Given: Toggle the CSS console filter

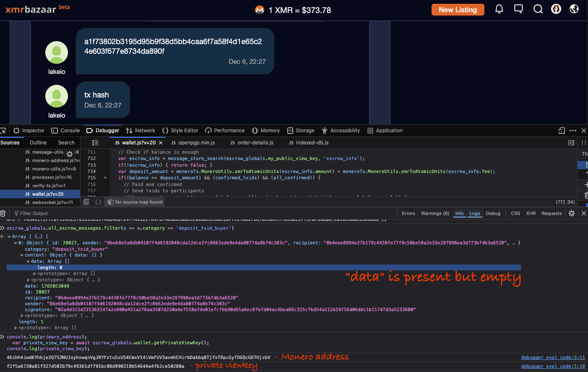Looking at the screenshot, I should [515, 213].
